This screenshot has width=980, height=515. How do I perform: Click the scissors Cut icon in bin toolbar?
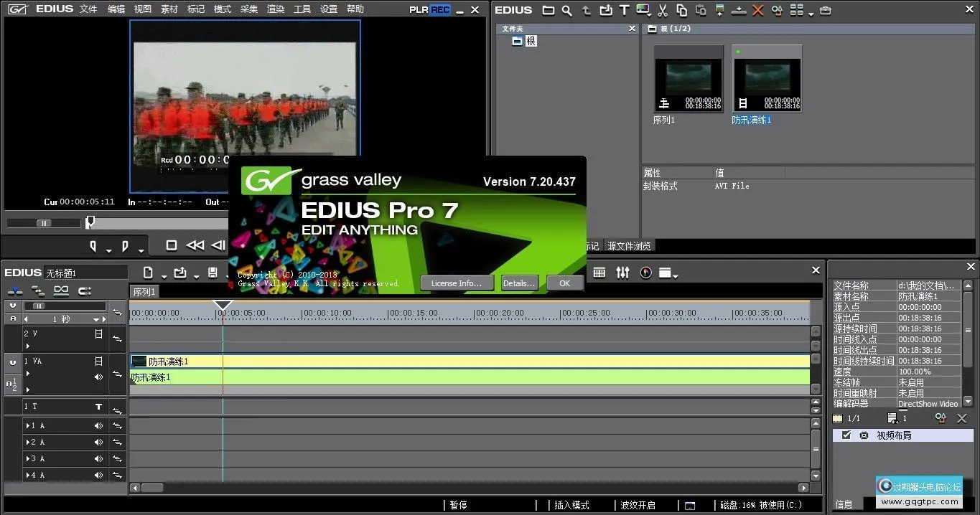click(663, 11)
